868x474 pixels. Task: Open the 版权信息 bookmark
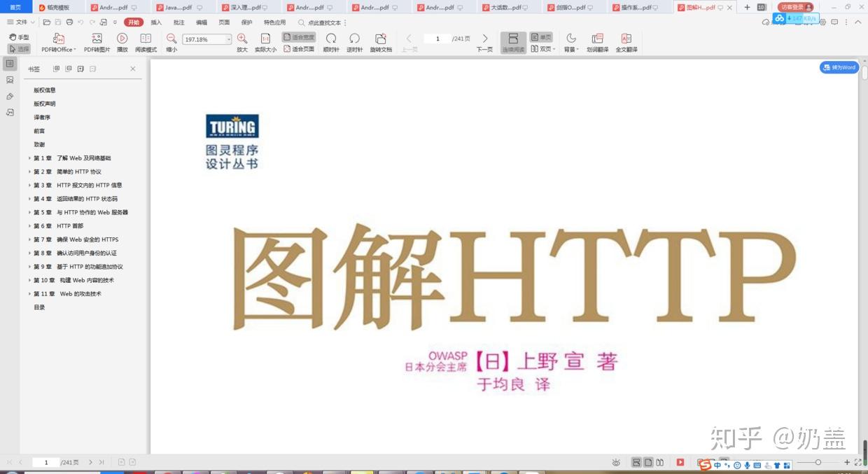pos(45,90)
